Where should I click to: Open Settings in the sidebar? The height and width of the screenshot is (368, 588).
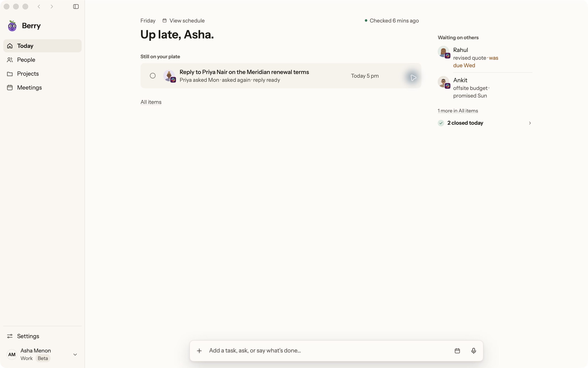point(42,336)
